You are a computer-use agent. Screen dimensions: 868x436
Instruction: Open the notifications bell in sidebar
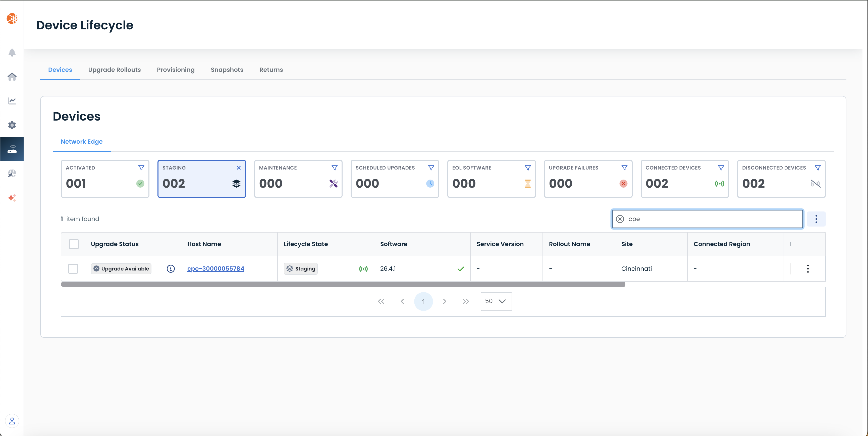pyautogui.click(x=12, y=52)
